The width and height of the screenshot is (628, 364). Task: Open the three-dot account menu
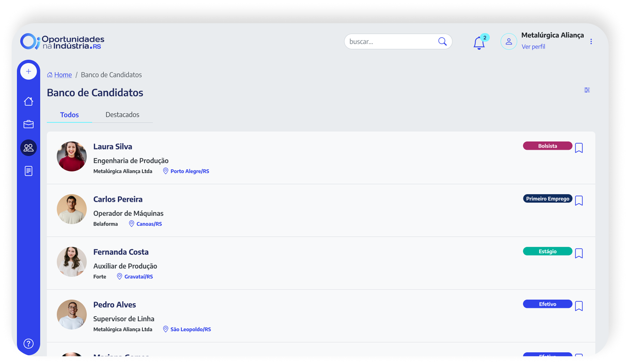point(591,42)
